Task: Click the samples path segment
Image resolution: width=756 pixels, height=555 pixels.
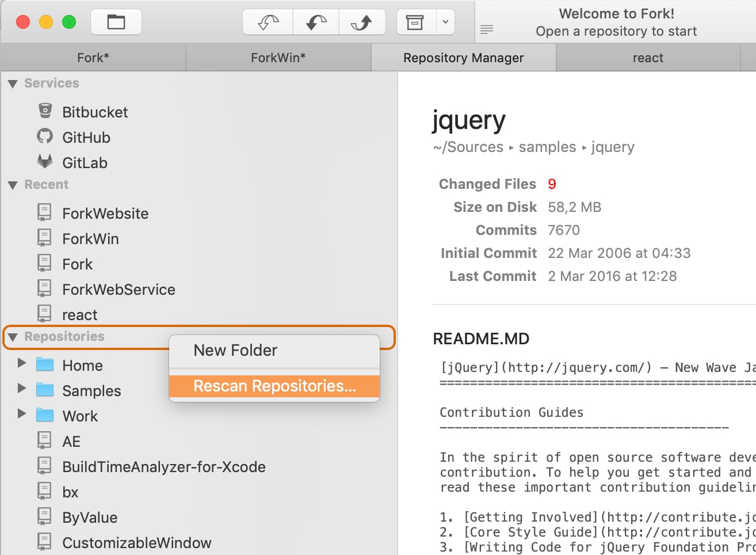Action: 547,147
